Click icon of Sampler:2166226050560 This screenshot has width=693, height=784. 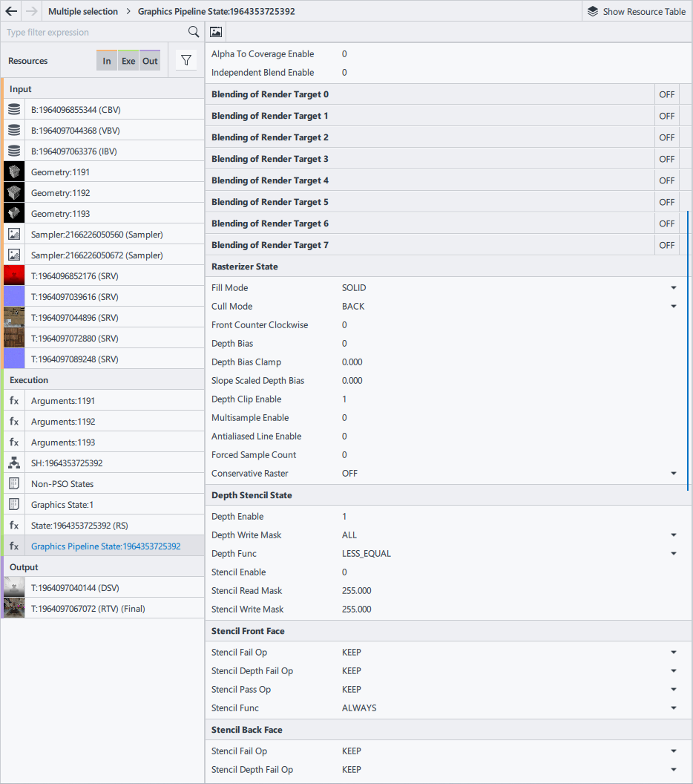tap(14, 234)
